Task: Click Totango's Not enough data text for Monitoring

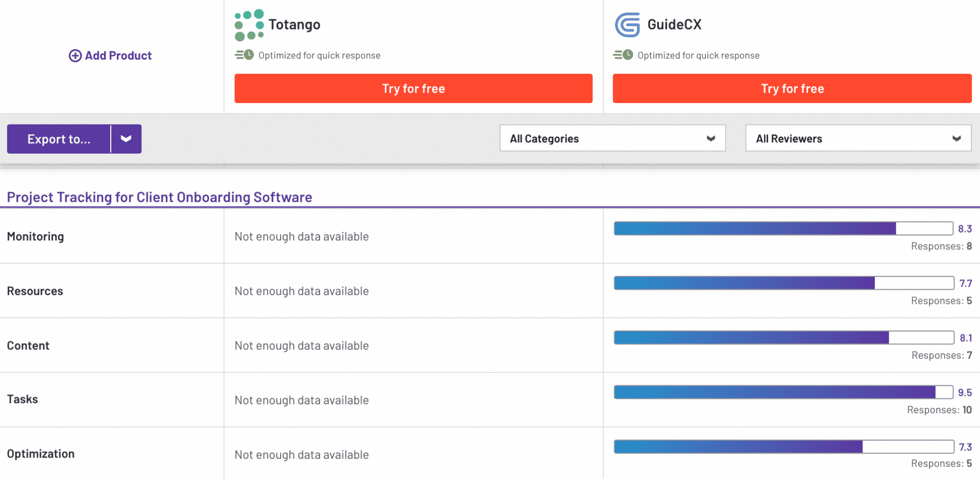Action: (x=302, y=236)
